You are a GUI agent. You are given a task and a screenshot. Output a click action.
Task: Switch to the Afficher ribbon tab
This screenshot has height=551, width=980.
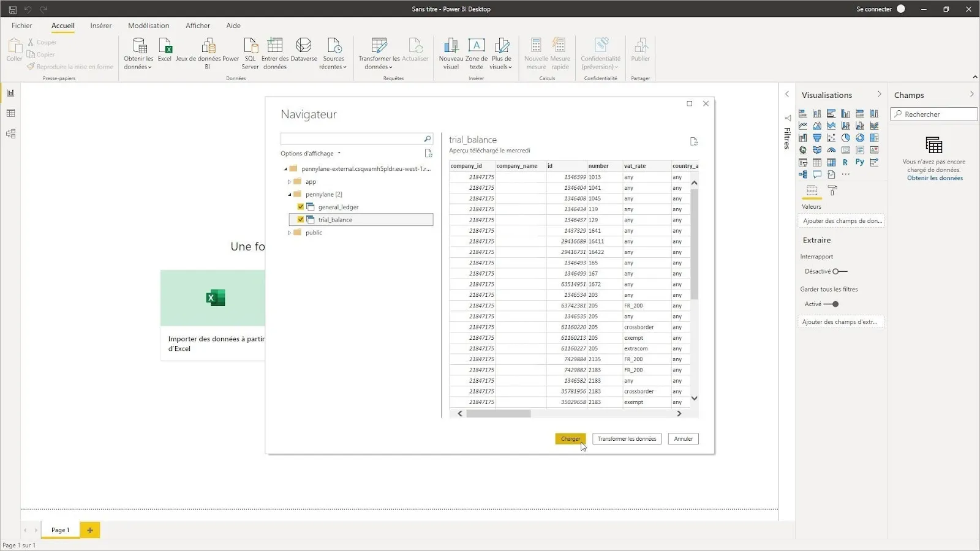pyautogui.click(x=198, y=26)
